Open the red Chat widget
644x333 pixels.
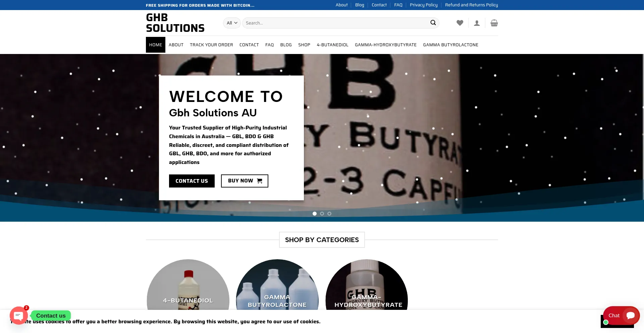point(621,315)
